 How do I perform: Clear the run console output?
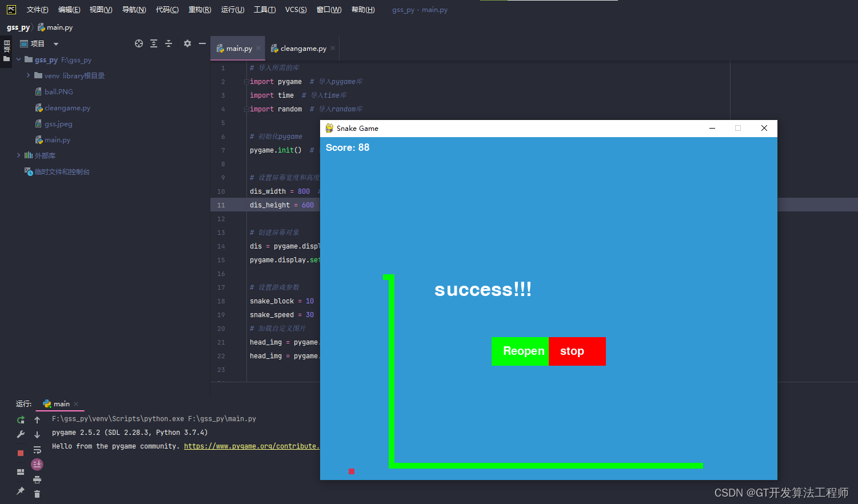coord(37,493)
